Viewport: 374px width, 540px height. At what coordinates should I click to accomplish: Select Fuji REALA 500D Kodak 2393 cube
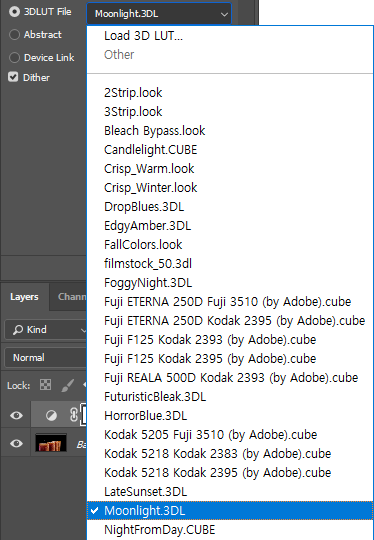coord(230,377)
